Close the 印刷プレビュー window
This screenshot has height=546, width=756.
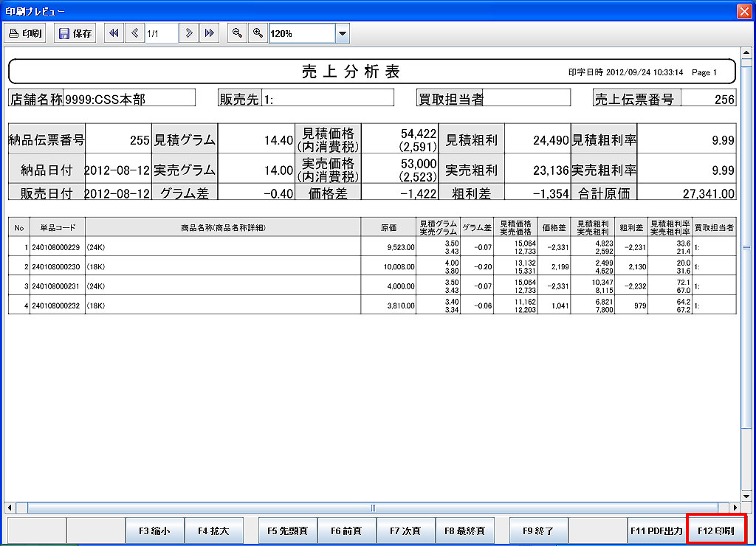click(x=743, y=11)
